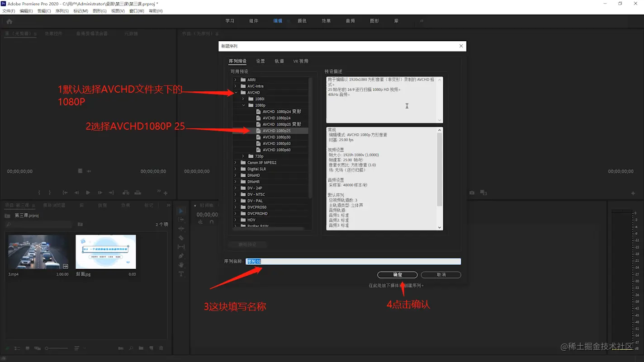The width and height of the screenshot is (644, 362).
Task: Select the 3.mp4 clip thumbnail
Action: 38,252
